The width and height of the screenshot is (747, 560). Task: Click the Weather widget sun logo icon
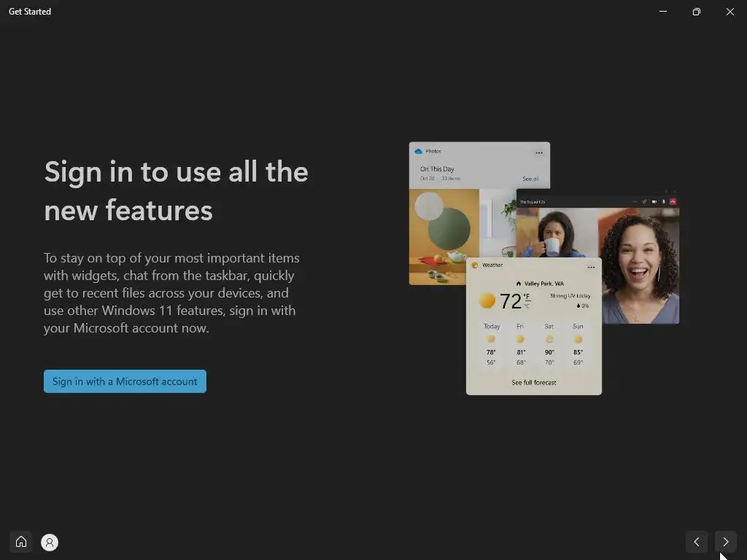tap(474, 265)
